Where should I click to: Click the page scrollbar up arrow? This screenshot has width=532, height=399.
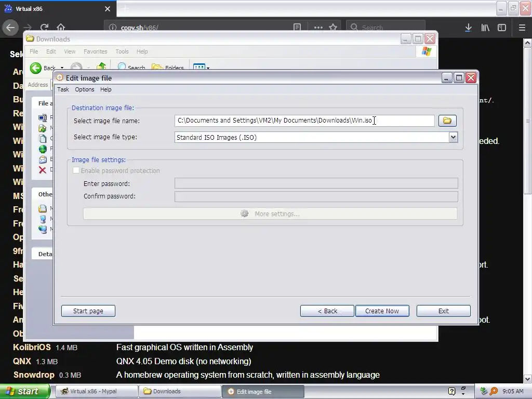527,43
